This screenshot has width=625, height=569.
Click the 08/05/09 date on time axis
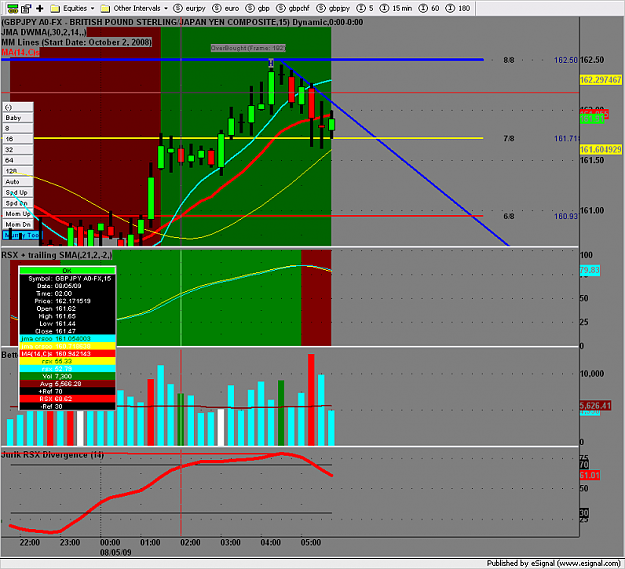coord(116,552)
